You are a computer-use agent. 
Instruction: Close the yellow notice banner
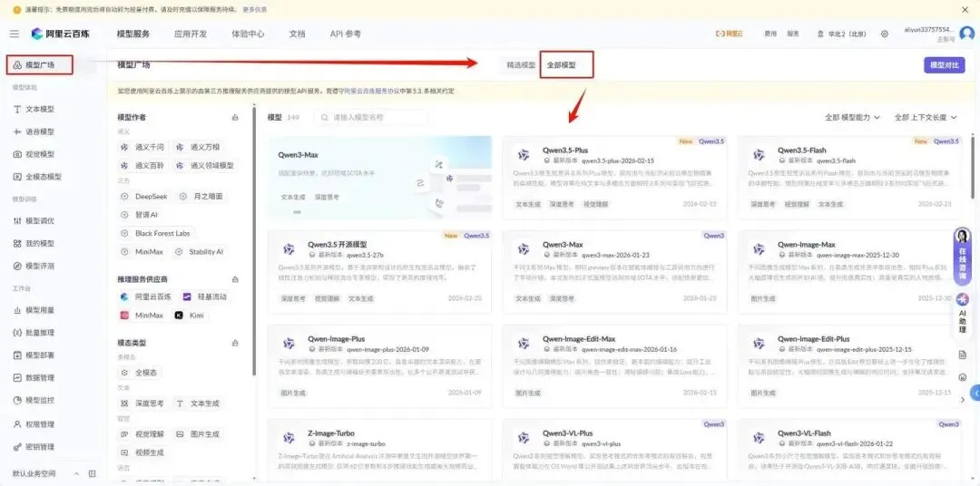pos(965,9)
